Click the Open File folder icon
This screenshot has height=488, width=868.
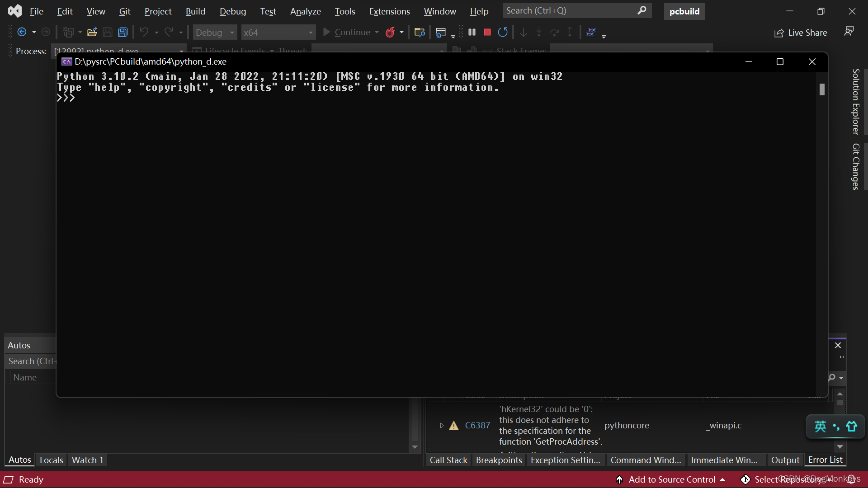coord(92,32)
